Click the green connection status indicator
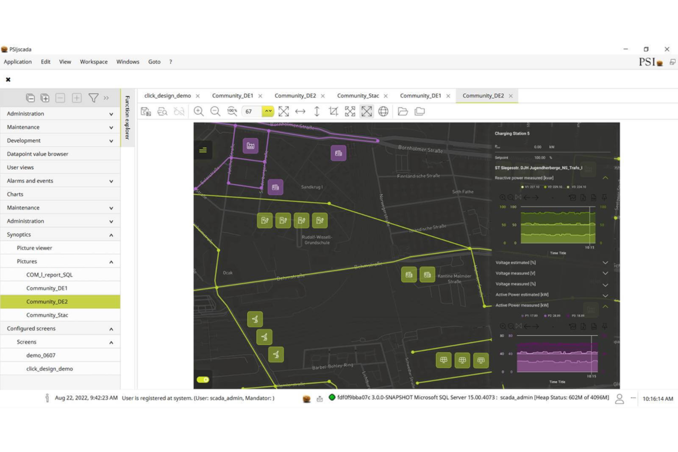The image size is (678, 452). (332, 397)
